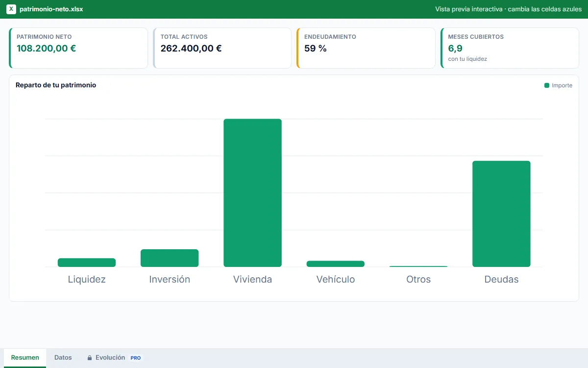This screenshot has height=368, width=588.
Task: Click the Vehículo bar in chart
Action: (x=336, y=264)
